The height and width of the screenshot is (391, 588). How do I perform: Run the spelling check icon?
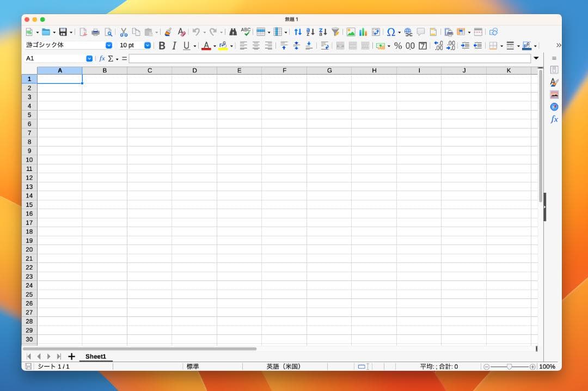click(246, 32)
